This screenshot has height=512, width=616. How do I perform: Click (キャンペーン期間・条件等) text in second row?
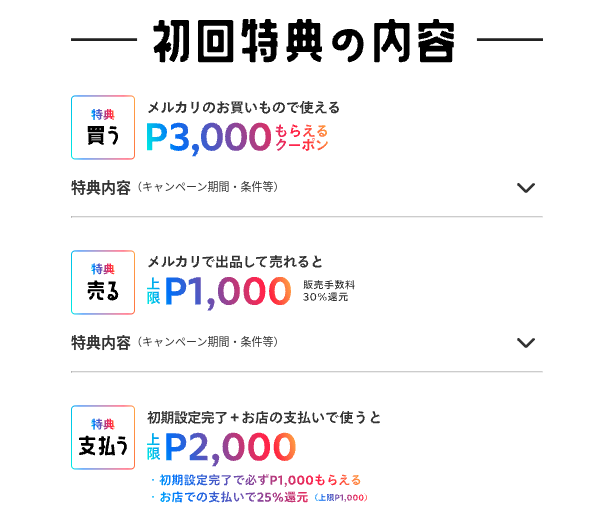(x=207, y=342)
